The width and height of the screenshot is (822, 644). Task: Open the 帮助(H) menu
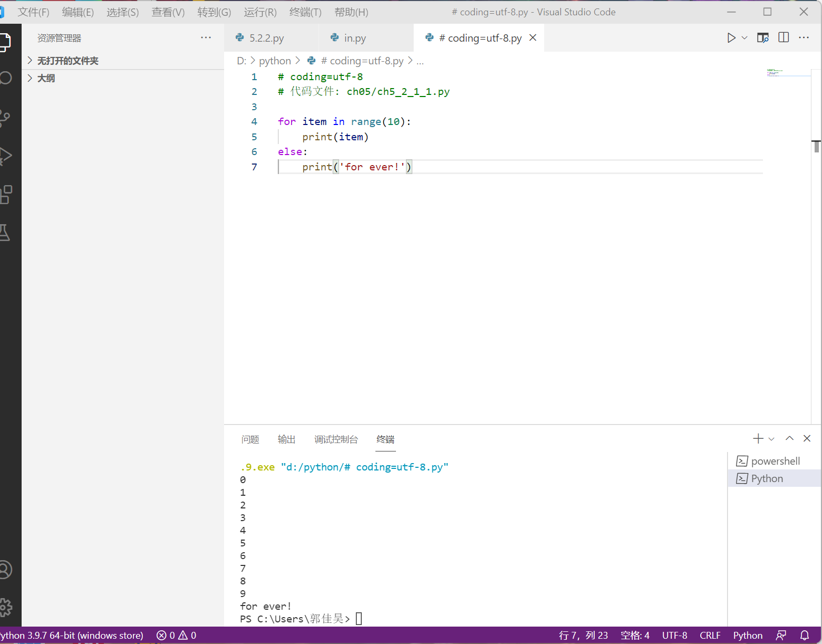(x=351, y=12)
